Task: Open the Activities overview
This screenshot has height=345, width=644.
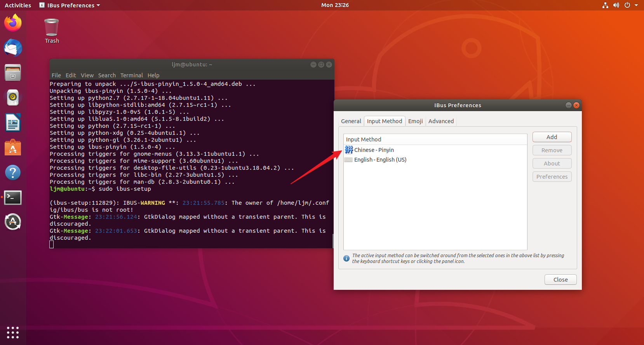Action: [x=18, y=5]
